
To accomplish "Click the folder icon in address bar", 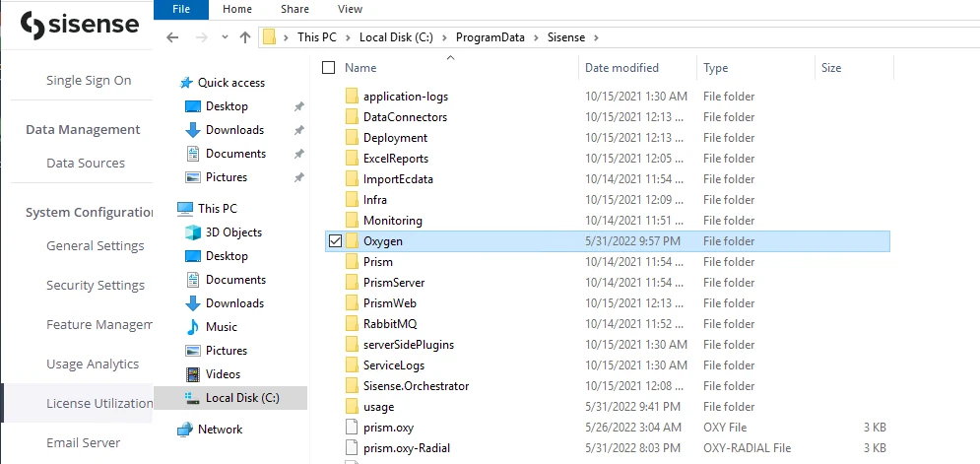I will click(x=269, y=37).
